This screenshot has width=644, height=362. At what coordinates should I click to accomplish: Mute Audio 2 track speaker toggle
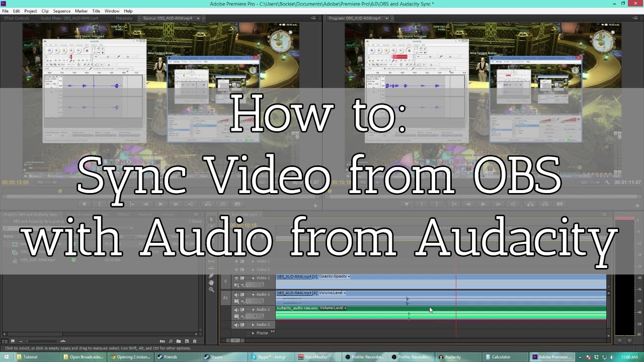coord(236,310)
